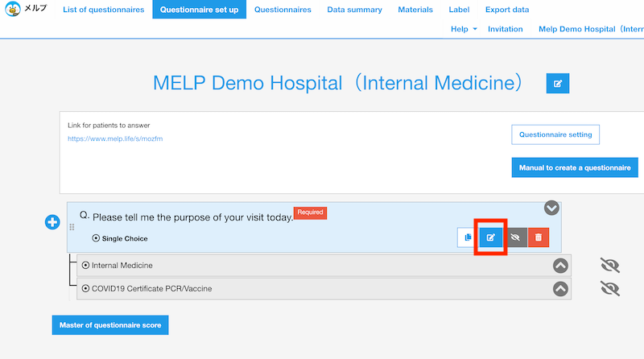Image resolution: width=644 pixels, height=359 pixels.
Task: Switch to Data summary tab
Action: [x=354, y=10]
